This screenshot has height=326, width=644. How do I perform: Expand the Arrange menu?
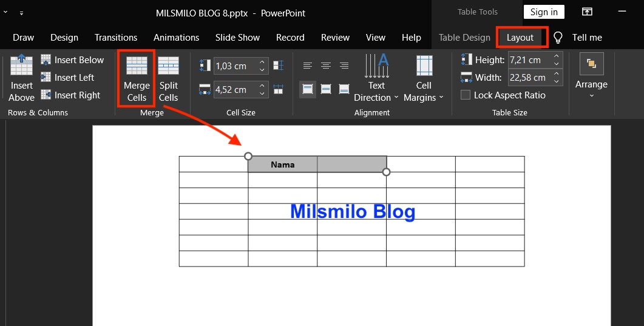point(591,75)
